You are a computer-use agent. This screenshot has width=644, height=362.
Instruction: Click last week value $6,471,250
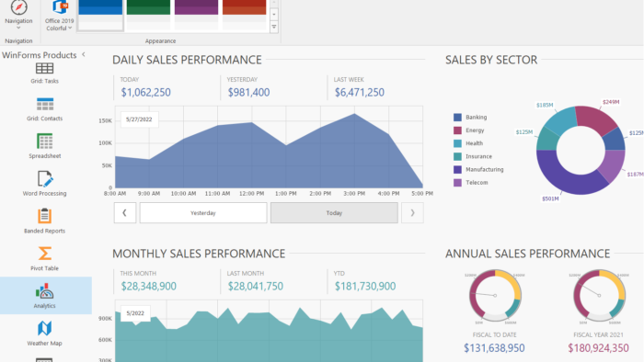tap(360, 93)
